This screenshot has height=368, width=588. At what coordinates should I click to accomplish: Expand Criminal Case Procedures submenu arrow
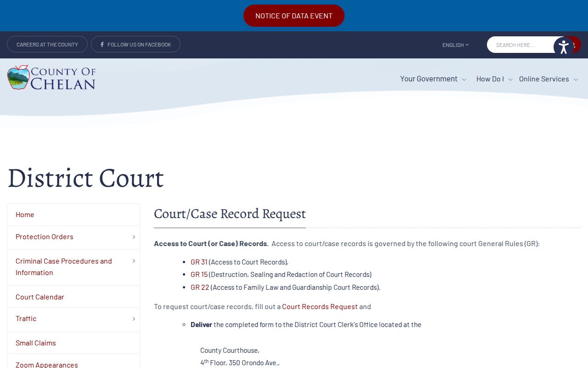tap(134, 261)
